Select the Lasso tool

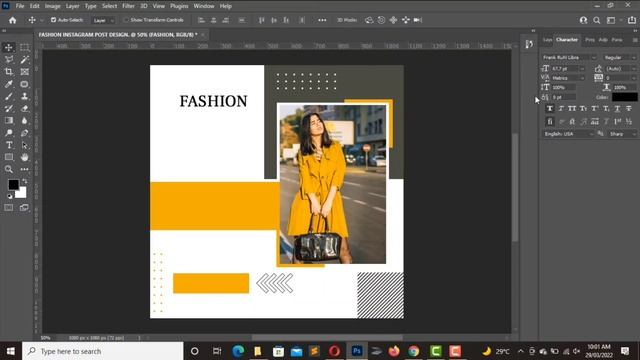tap(9, 60)
